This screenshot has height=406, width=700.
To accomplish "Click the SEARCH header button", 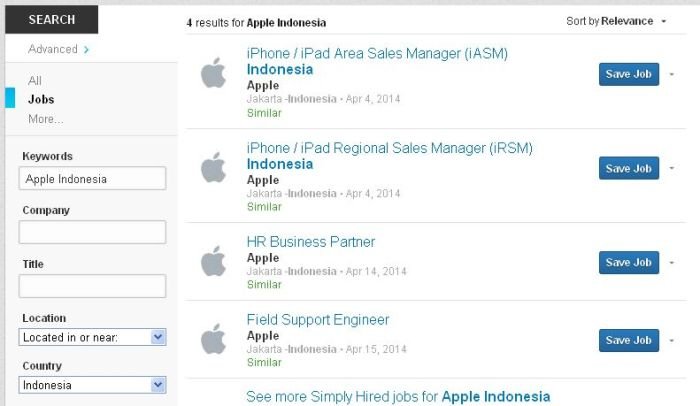I will (x=51, y=20).
